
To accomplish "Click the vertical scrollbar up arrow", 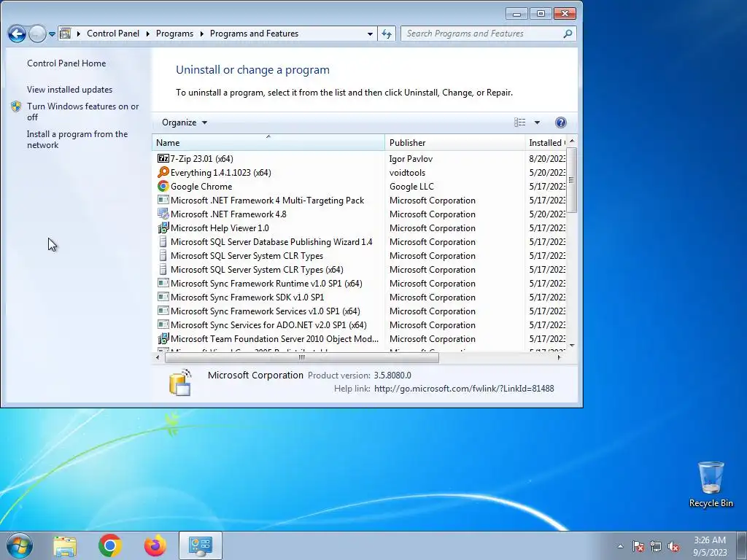I will [572, 141].
